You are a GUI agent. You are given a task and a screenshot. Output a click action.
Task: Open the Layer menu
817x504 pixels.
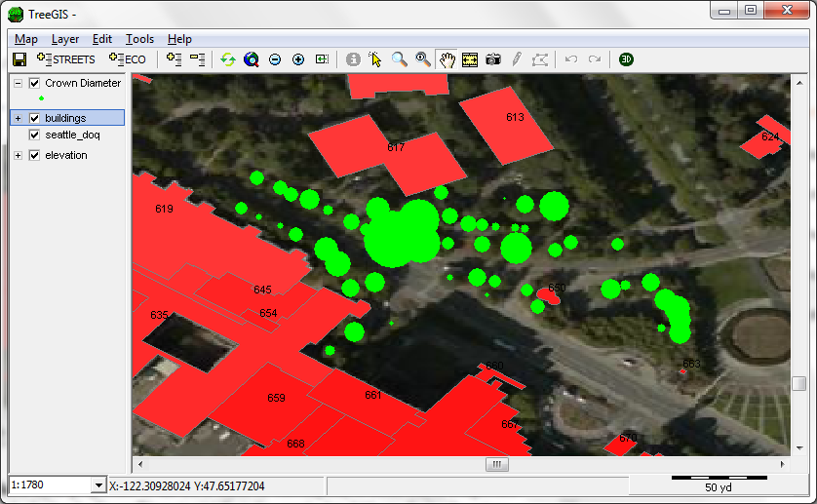(65, 39)
